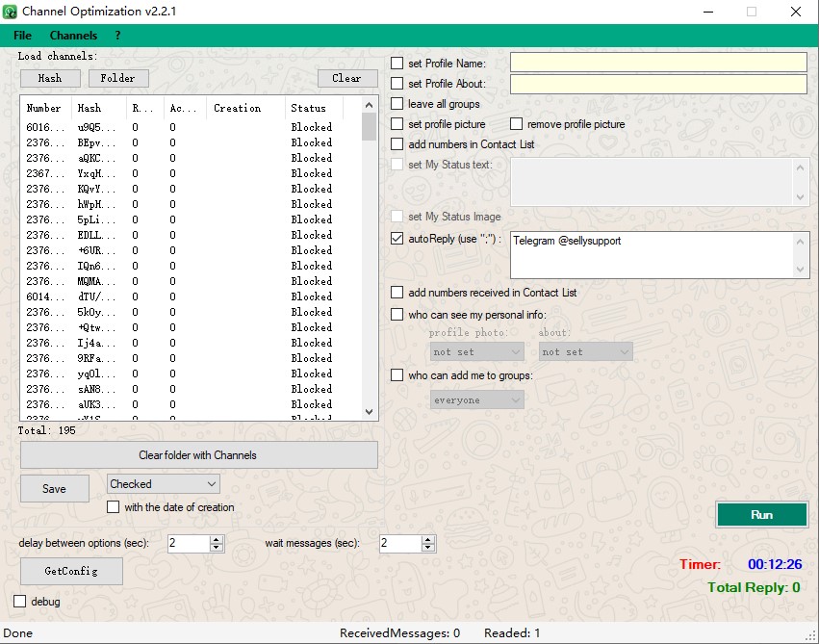Clear the loaded channels list
This screenshot has width=819, height=644.
pyautogui.click(x=346, y=78)
